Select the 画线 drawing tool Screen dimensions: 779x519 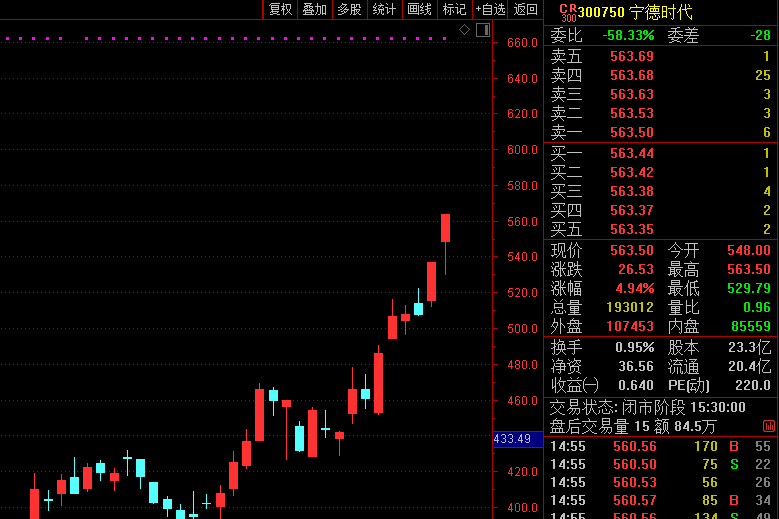click(419, 10)
